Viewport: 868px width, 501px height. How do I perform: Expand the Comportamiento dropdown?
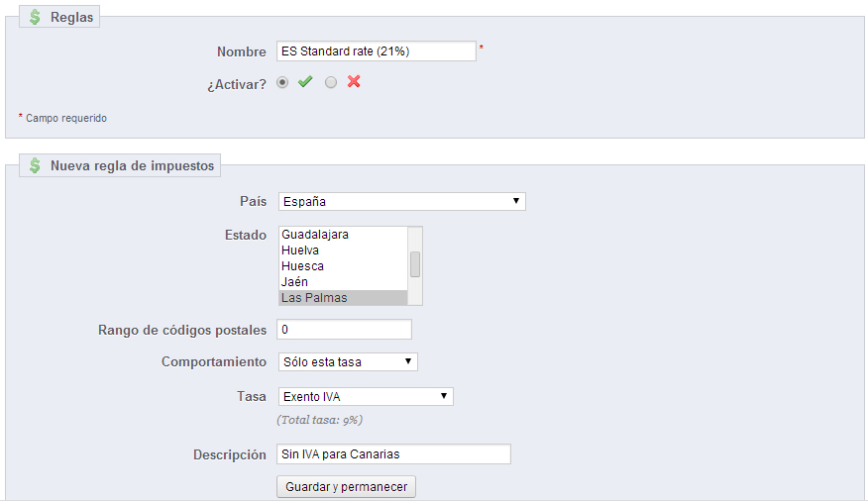tap(348, 361)
